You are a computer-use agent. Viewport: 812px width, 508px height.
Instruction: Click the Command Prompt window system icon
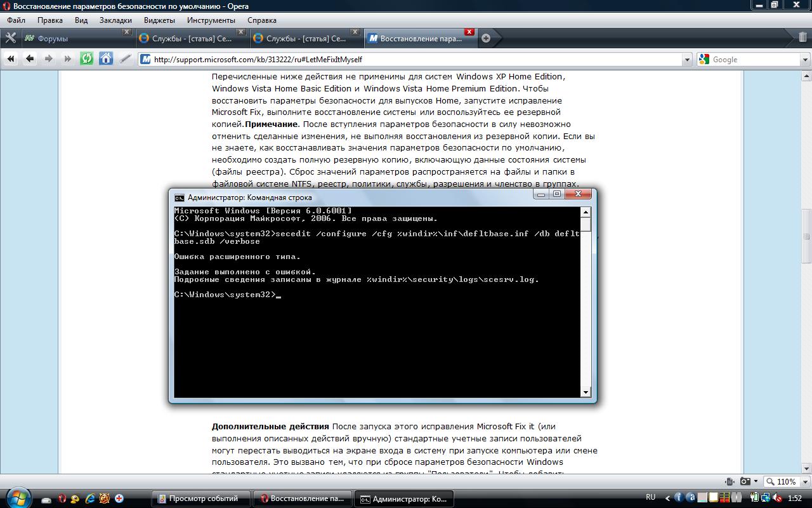pos(180,197)
